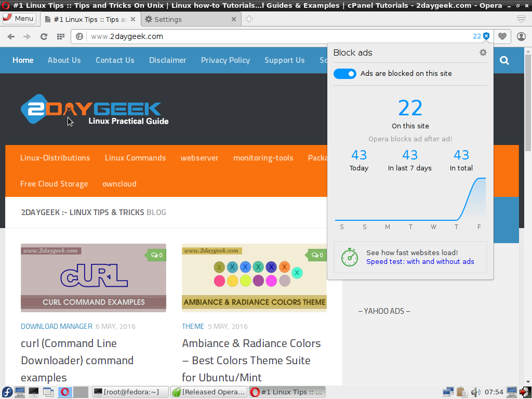532x399 pixels.
Task: Click the comment count badge on the Ambiance post
Action: pos(317,255)
